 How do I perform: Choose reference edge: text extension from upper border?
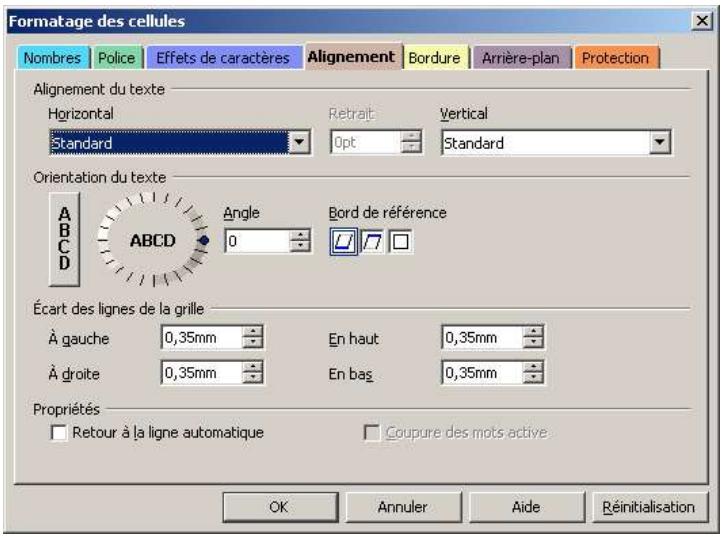click(x=372, y=241)
